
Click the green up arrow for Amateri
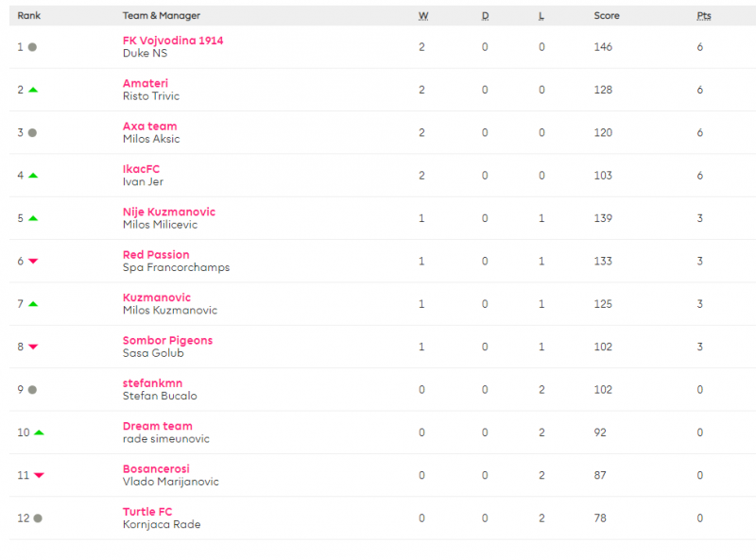tap(33, 90)
